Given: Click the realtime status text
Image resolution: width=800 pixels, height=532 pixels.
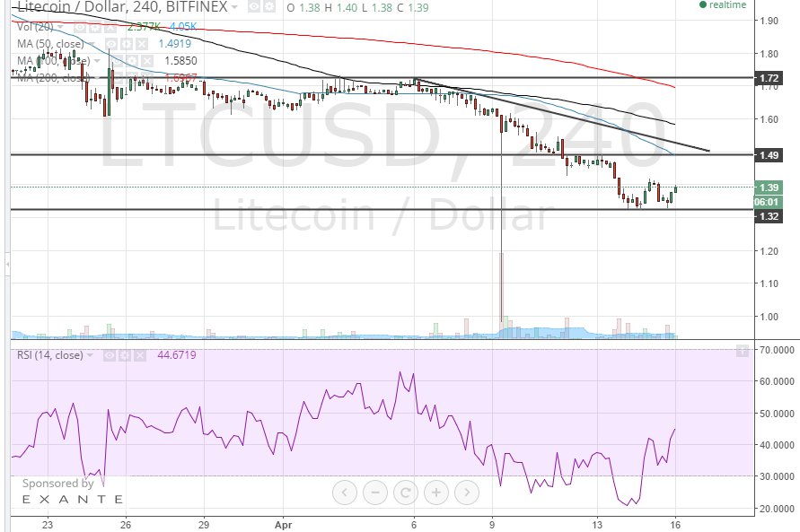Looking at the screenshot, I should (x=727, y=5).
